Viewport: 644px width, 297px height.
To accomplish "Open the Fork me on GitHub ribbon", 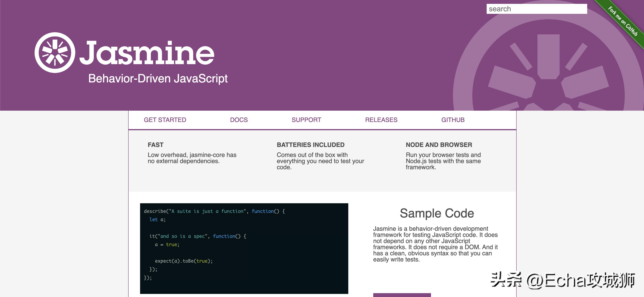I will (623, 21).
